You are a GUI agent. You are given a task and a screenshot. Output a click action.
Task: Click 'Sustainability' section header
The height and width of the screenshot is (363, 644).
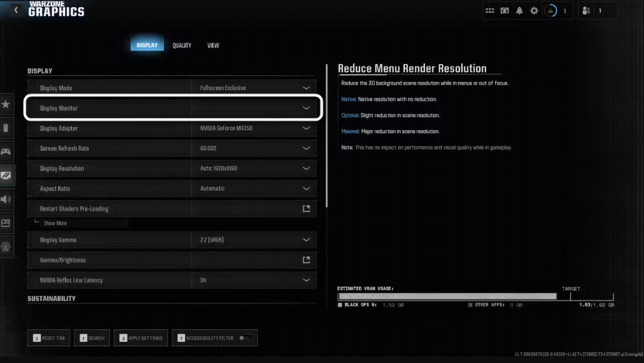(x=51, y=299)
